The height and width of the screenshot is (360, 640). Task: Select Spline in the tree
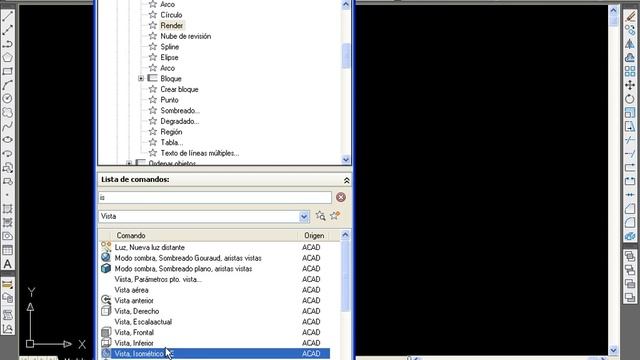coord(170,47)
